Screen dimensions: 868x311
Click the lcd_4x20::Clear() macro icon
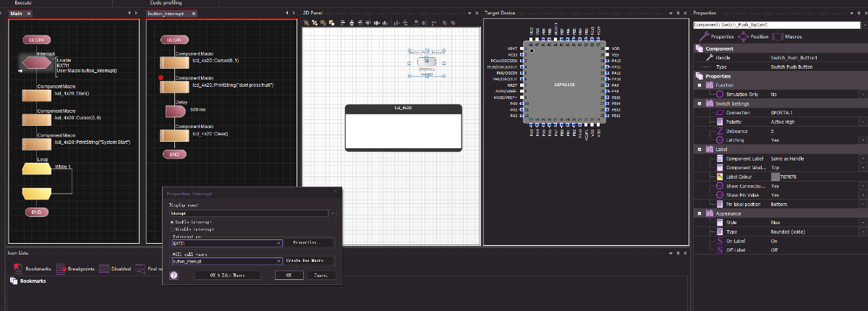[x=174, y=135]
